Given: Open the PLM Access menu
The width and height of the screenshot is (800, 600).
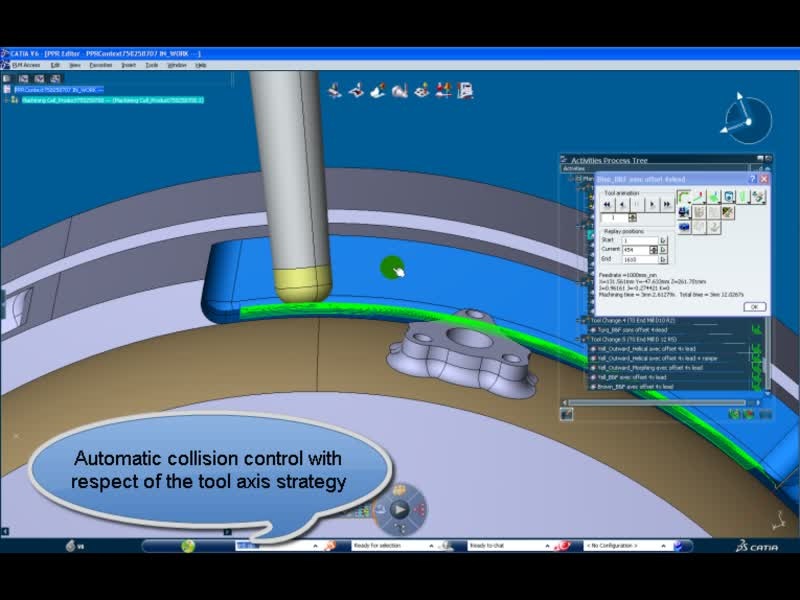Looking at the screenshot, I should [26, 65].
